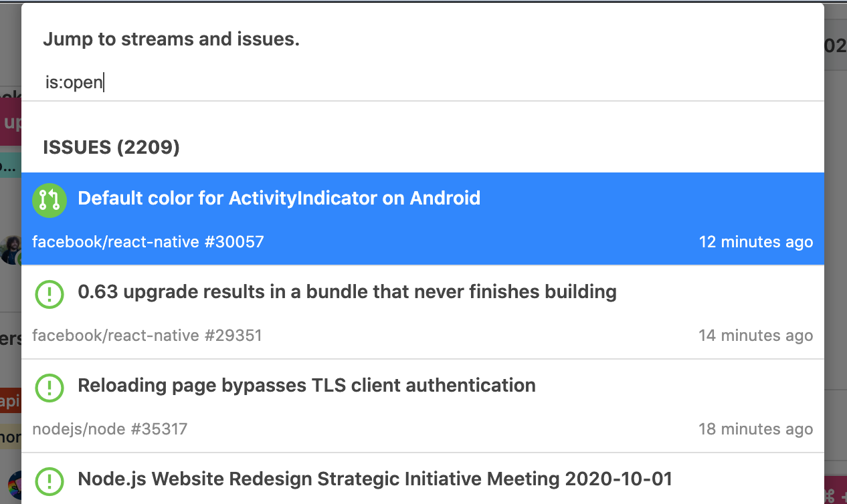Click the "14 minutes ago" timestamp
Screen dimensions: 847x504
coord(755,336)
